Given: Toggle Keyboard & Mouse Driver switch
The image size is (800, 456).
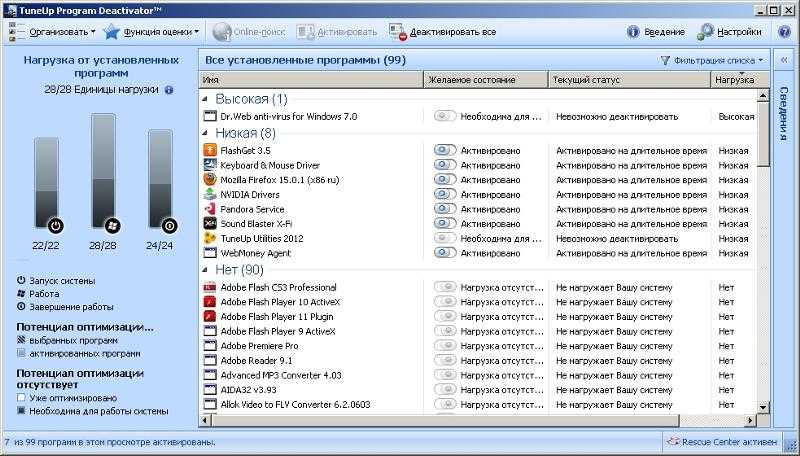Looking at the screenshot, I should tap(445, 165).
